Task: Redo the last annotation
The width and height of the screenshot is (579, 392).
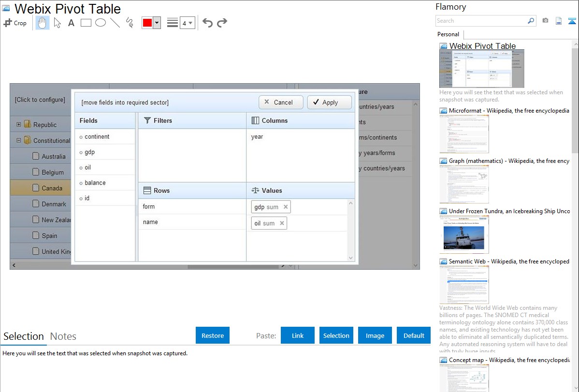Action: [222, 23]
